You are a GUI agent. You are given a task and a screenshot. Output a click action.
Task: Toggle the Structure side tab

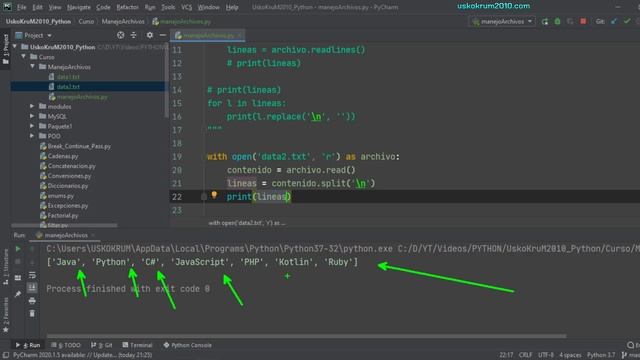tap(6, 267)
